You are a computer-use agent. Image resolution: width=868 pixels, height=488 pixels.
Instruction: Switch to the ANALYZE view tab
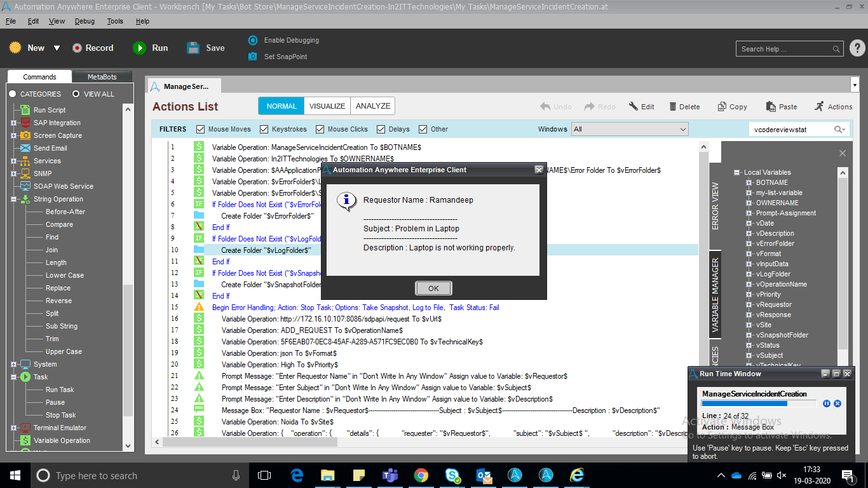[x=373, y=106]
